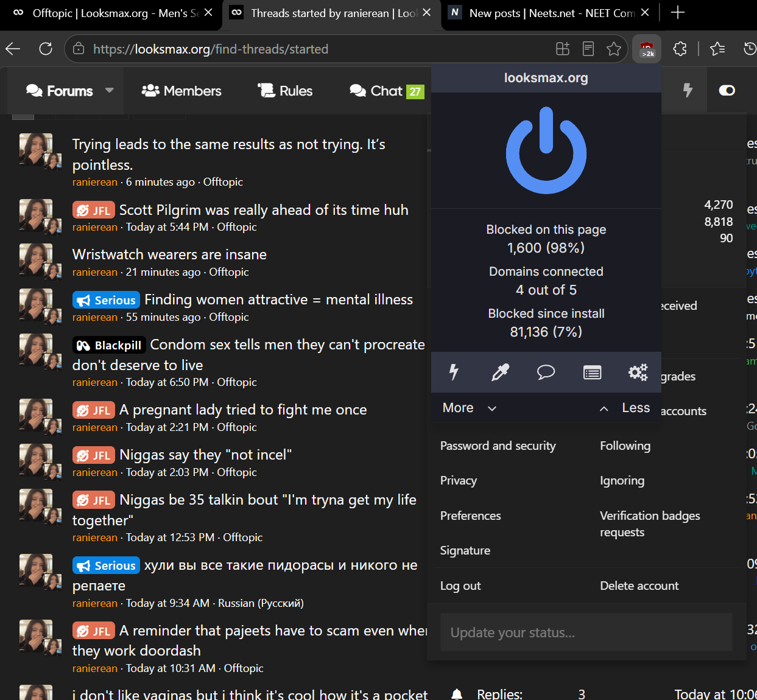Click the uBlock Origin power button
The height and width of the screenshot is (700, 757).
[546, 150]
